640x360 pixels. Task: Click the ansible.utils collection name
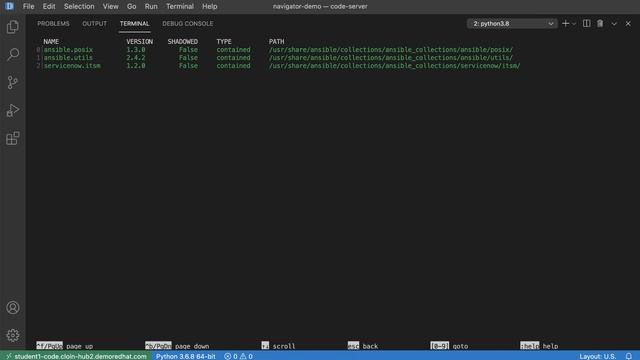coord(68,58)
